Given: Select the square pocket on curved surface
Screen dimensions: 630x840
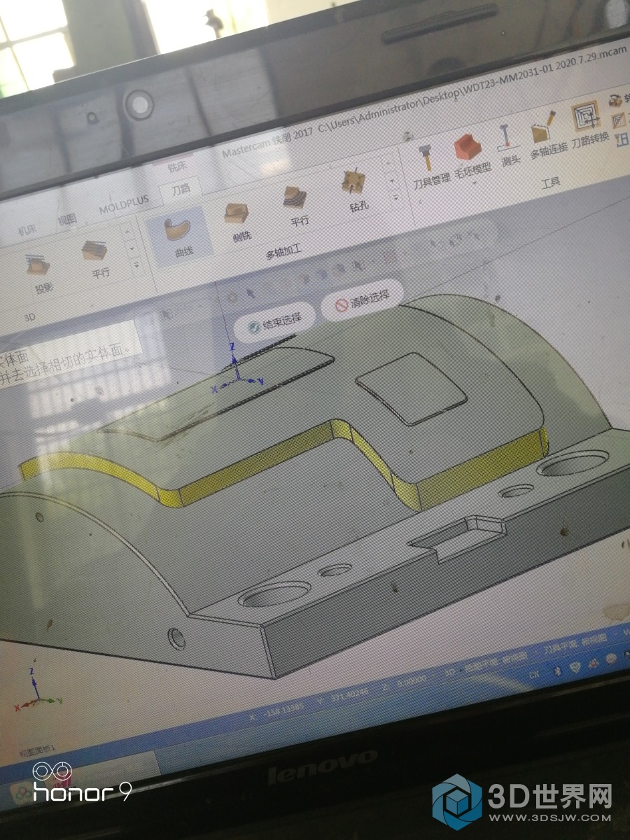Looking at the screenshot, I should pos(412,388).
